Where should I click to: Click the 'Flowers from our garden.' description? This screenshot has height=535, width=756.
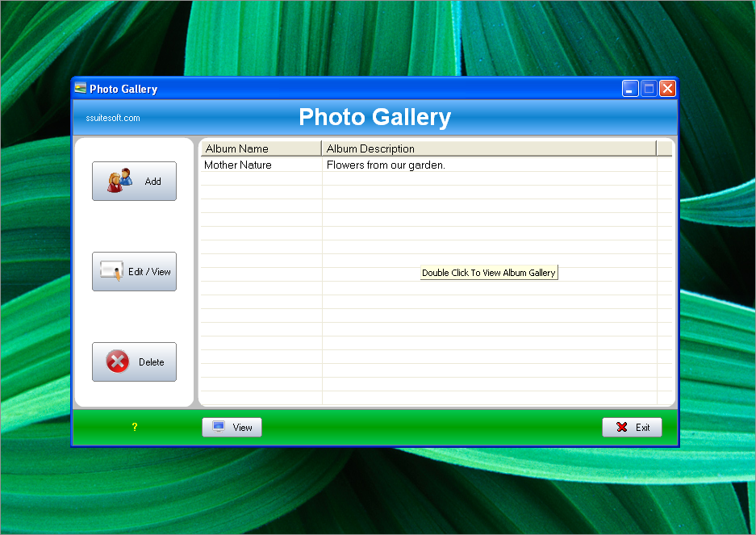[x=386, y=165]
